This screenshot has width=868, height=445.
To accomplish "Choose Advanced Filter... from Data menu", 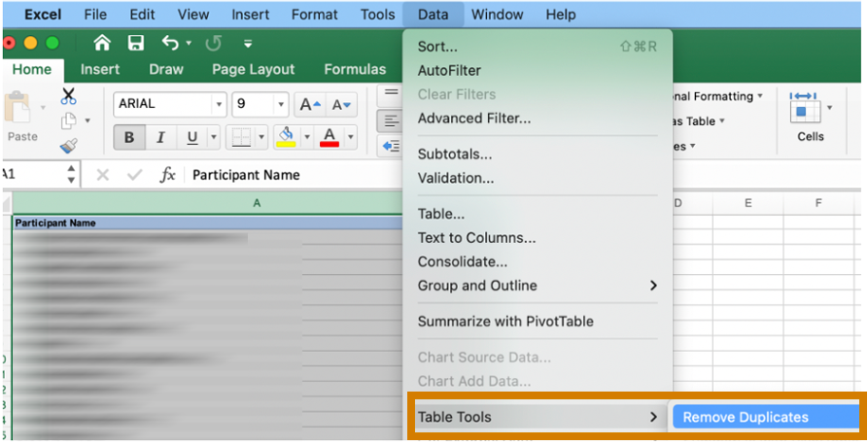I will (x=538, y=118).
